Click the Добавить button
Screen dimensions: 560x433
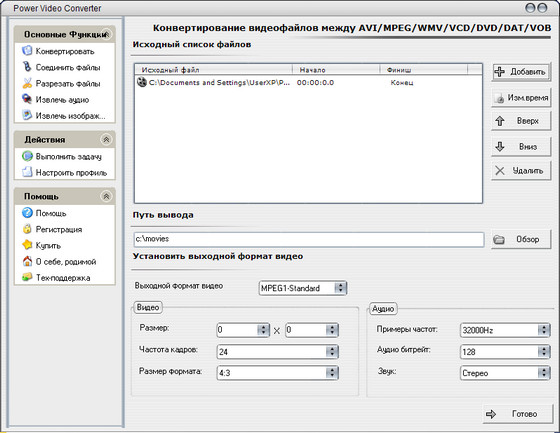coord(521,72)
